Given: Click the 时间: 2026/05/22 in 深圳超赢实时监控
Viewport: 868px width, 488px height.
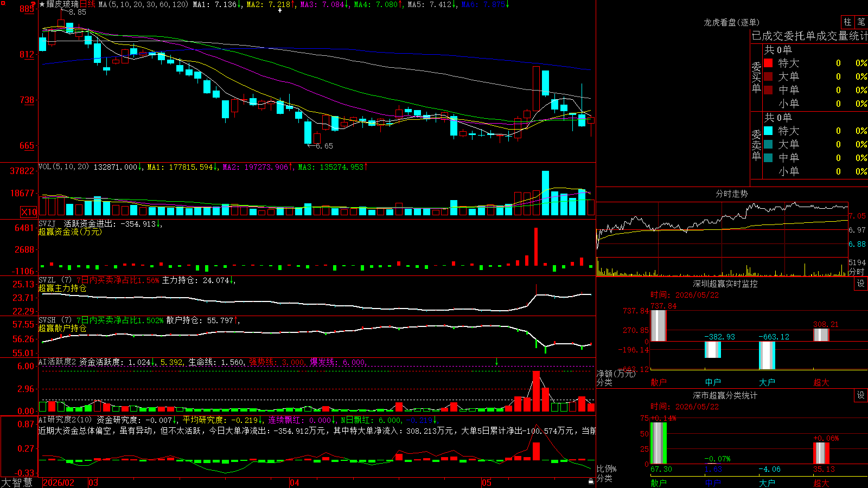Looking at the screenshot, I should click(685, 295).
